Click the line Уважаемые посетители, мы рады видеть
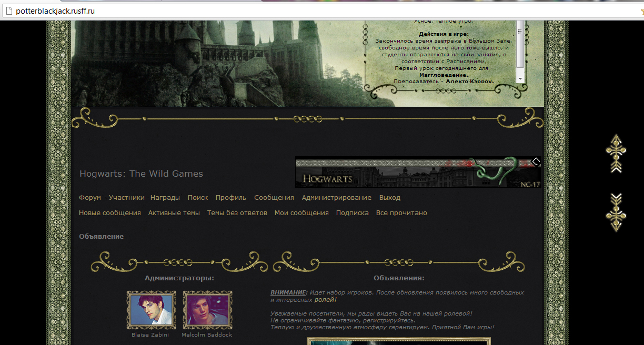 coord(371,313)
